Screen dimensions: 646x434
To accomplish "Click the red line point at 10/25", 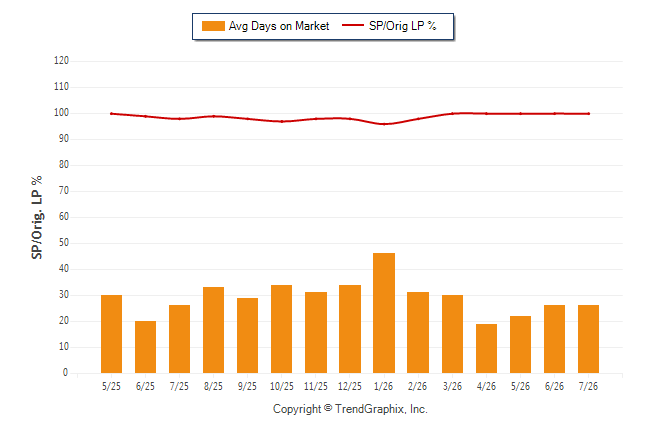I will pyautogui.click(x=282, y=122).
